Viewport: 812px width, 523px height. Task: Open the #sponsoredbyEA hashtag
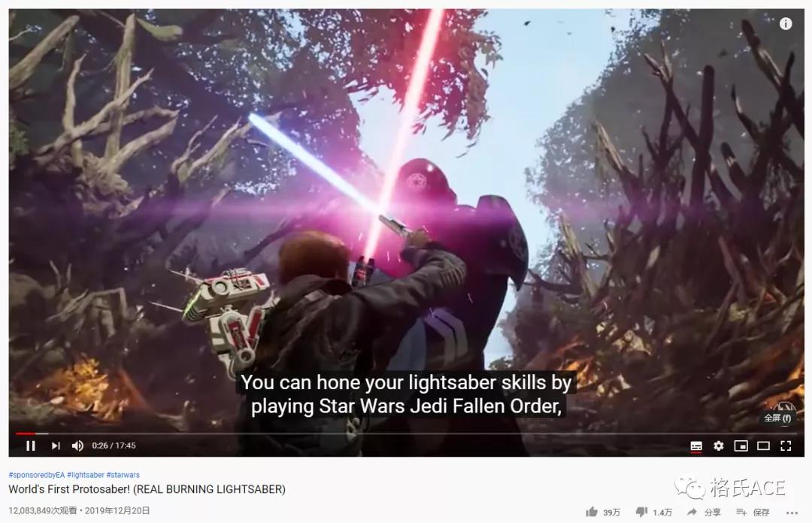click(36, 475)
